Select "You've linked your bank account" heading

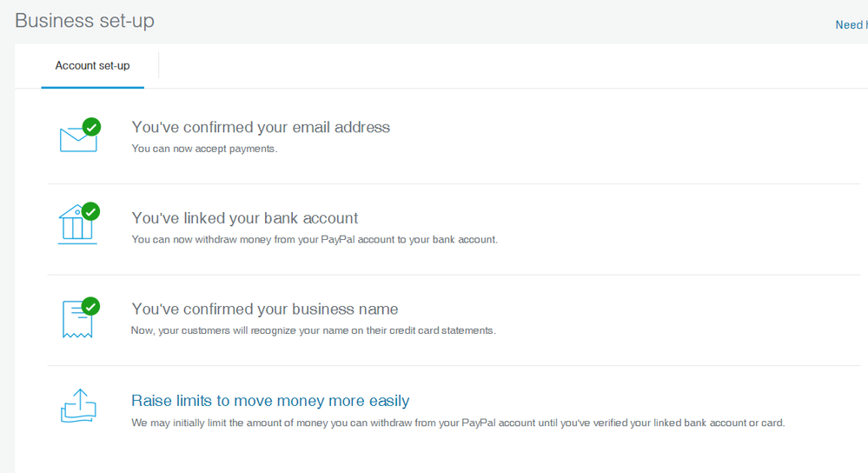244,218
